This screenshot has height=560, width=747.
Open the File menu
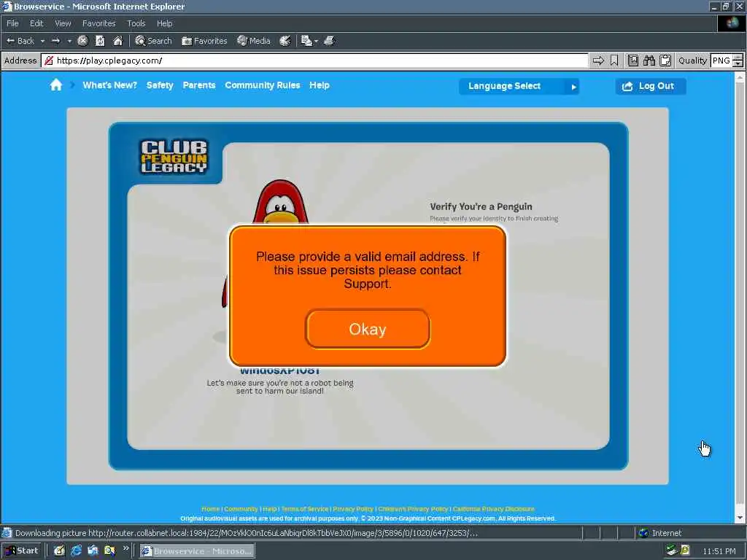click(12, 23)
